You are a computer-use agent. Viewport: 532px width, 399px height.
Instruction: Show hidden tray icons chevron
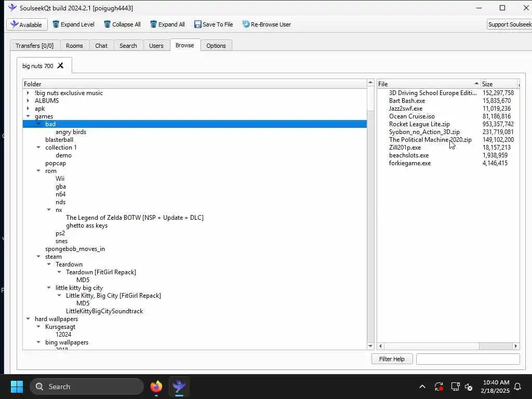422,387
